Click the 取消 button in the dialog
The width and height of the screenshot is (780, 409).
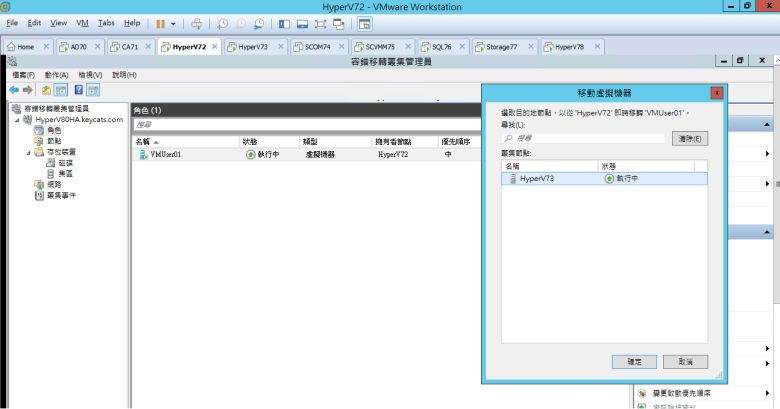point(684,361)
